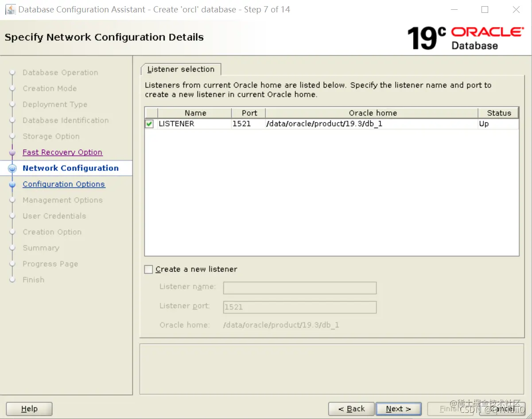
Task: Click Progress Page step
Action: coord(50,264)
